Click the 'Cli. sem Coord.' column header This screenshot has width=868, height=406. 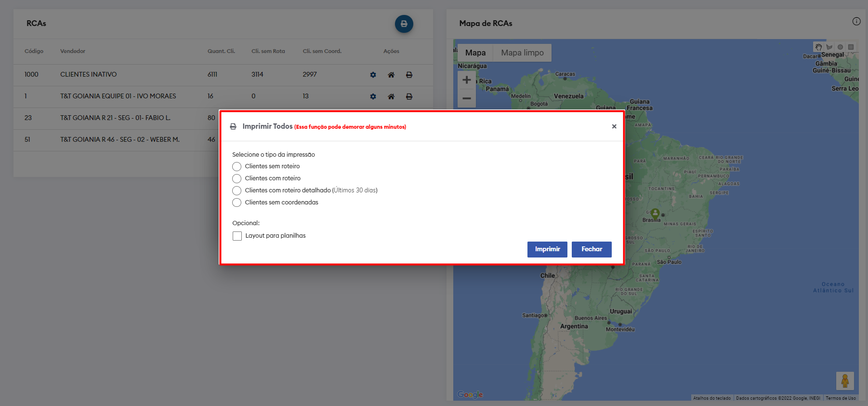coord(322,51)
